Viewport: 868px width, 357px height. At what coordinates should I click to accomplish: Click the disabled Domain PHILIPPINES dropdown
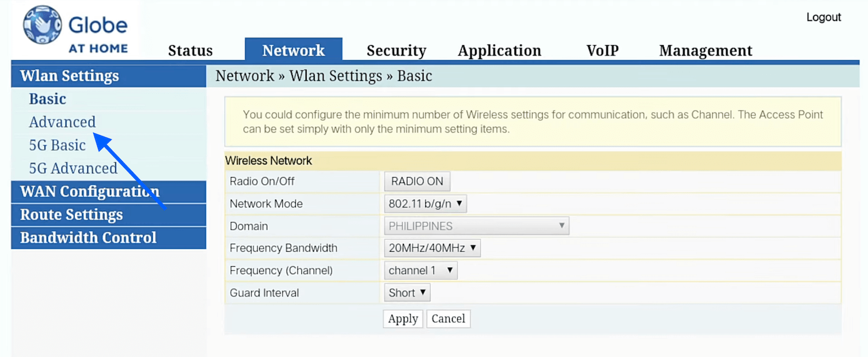click(476, 226)
